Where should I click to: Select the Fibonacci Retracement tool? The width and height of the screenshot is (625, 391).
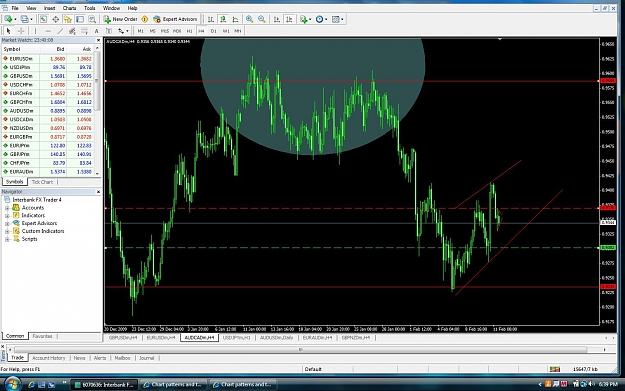[84, 31]
